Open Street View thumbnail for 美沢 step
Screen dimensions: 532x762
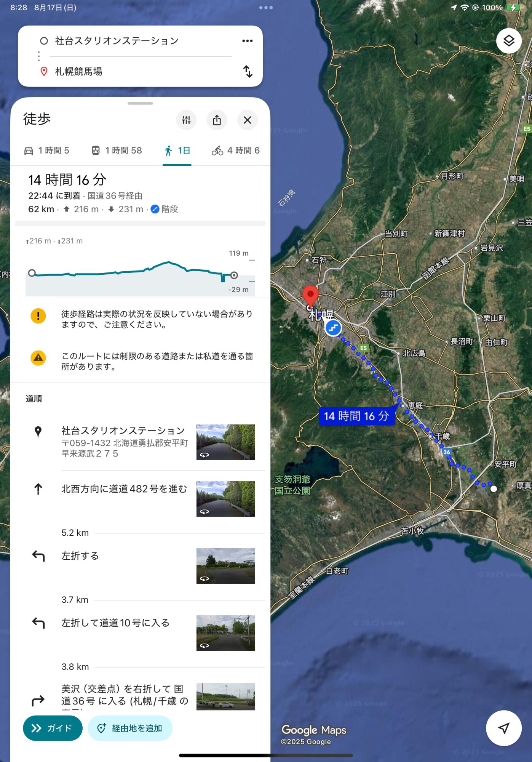click(x=226, y=696)
